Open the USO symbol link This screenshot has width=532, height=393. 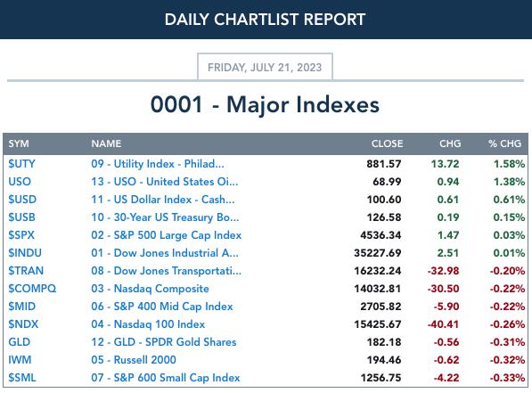coord(20,182)
